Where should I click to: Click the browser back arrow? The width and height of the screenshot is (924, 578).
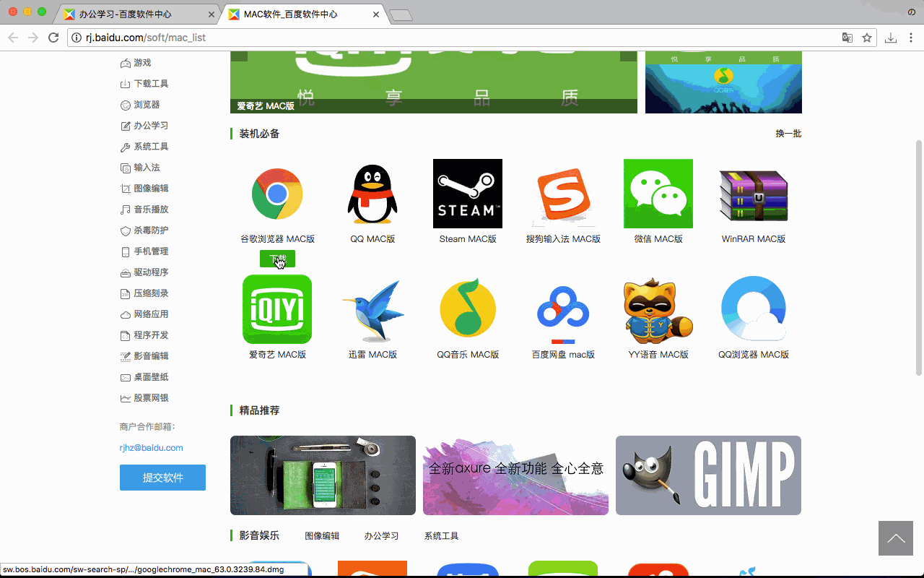13,38
